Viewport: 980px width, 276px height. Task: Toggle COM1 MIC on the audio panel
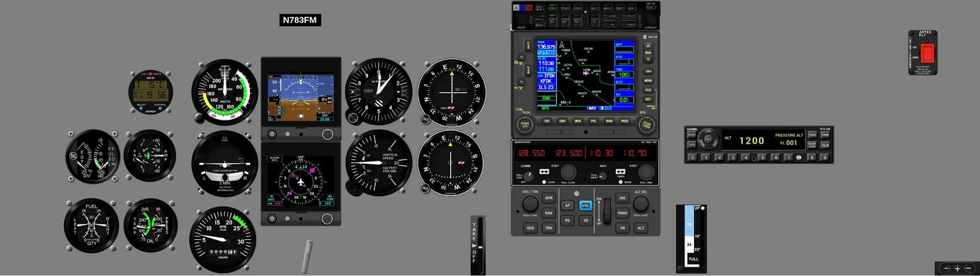point(553,20)
